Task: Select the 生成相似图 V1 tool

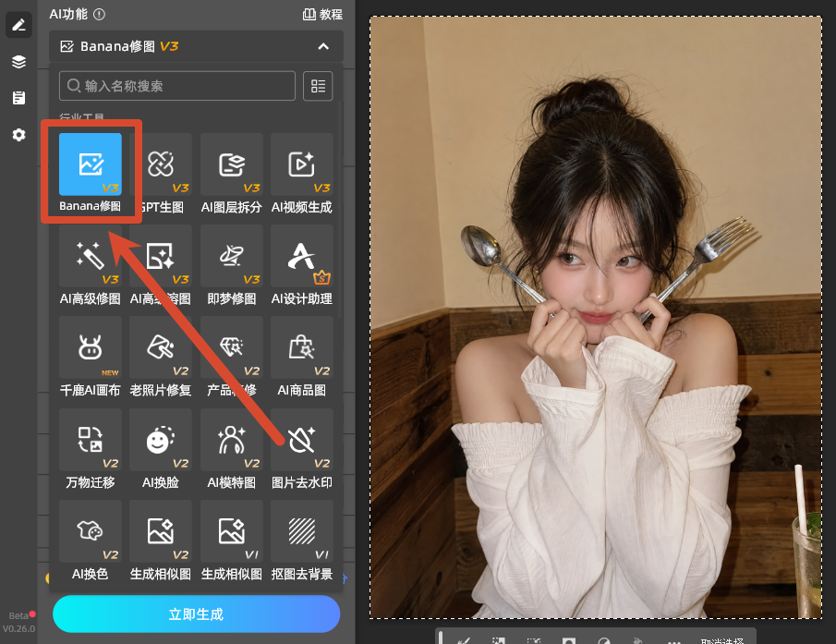Action: 231,531
